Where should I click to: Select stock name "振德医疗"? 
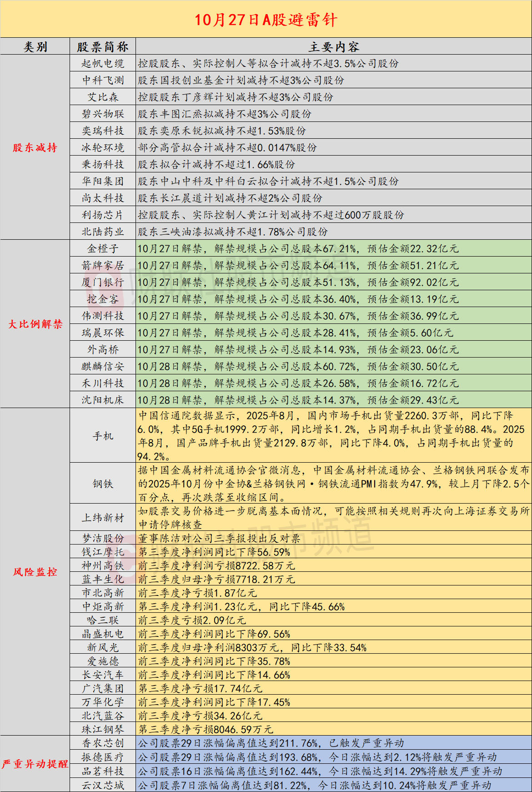pyautogui.click(x=103, y=757)
